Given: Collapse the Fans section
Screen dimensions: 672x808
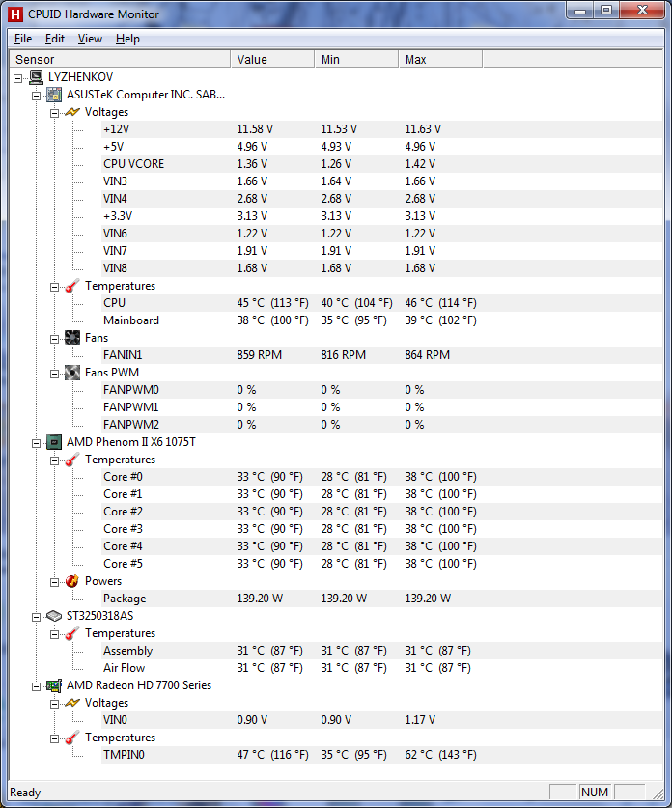Looking at the screenshot, I should click(x=55, y=339).
